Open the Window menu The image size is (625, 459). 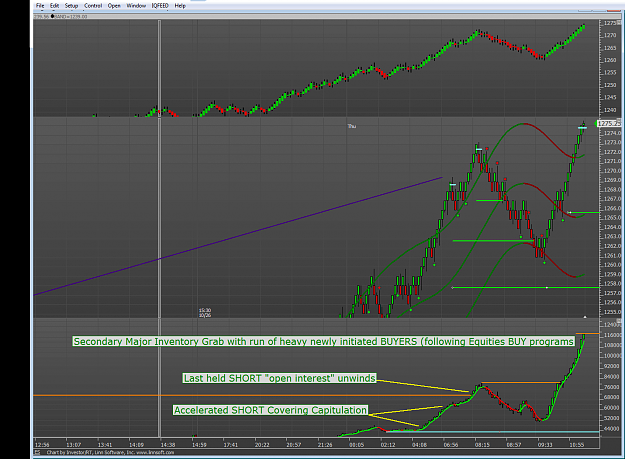(136, 6)
